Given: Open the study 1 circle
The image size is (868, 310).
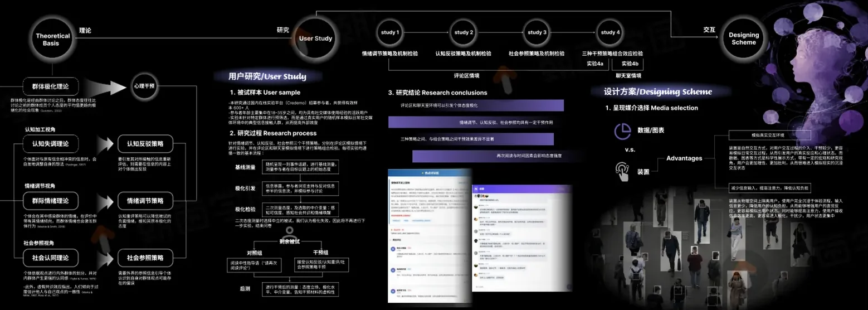Looking at the screenshot, I should (390, 32).
